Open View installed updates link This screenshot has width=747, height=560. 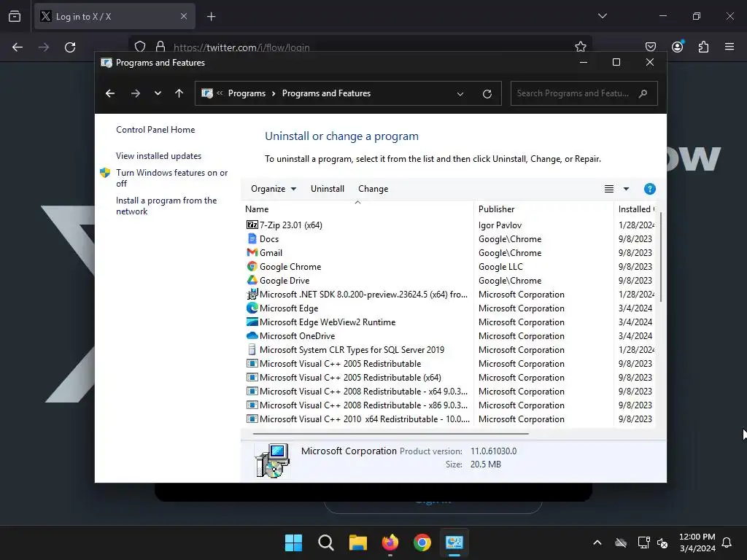(158, 156)
